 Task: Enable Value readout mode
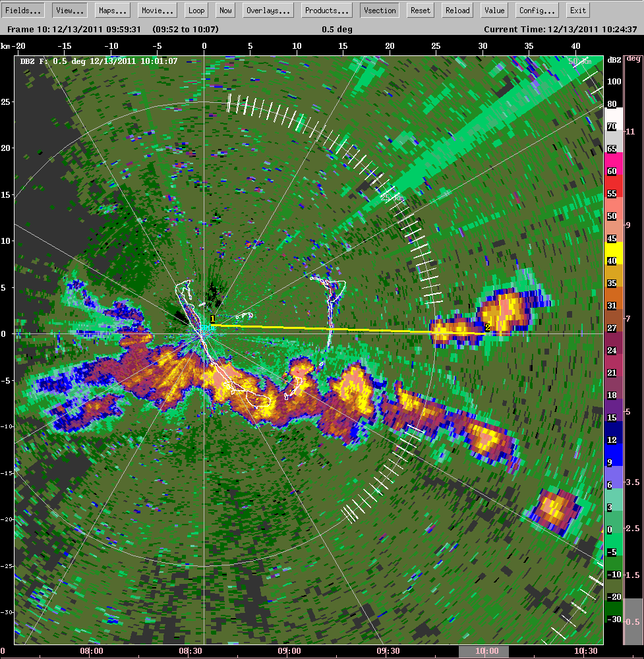coord(494,10)
